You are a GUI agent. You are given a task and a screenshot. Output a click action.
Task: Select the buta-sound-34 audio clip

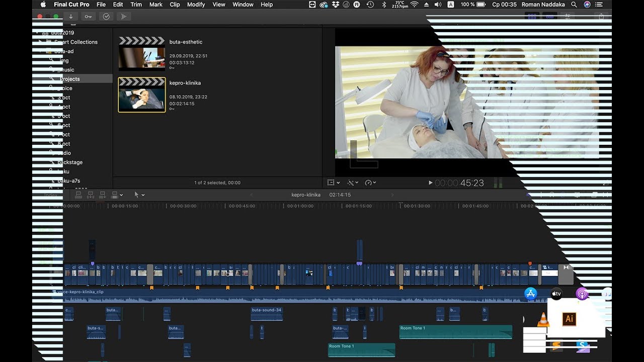267,314
